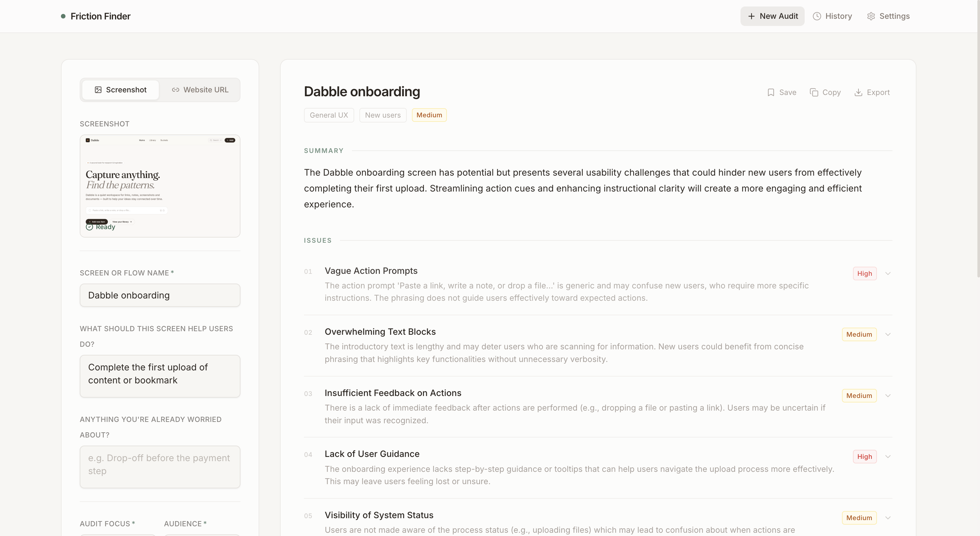
Task: Click the 'Vague Action Prompts' issue title
Action: [371, 271]
